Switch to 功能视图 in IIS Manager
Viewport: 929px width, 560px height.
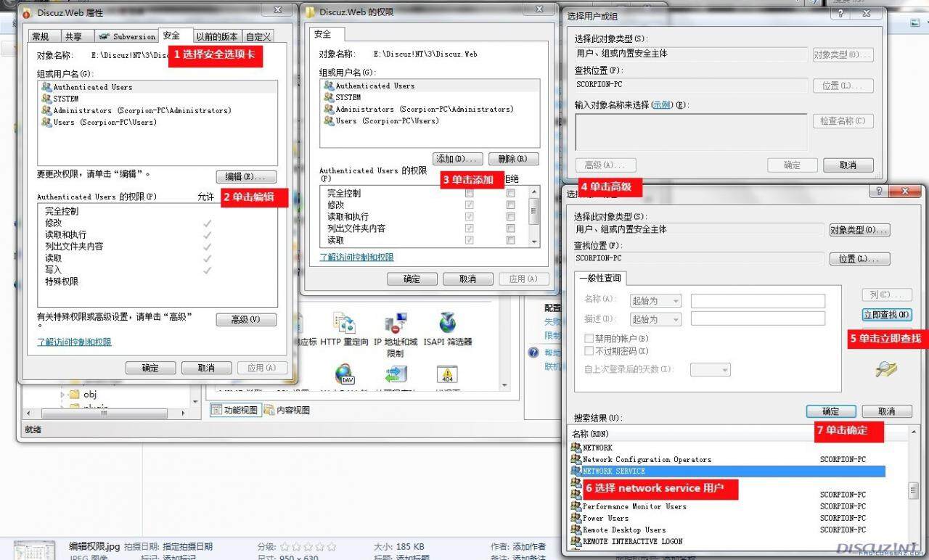click(234, 410)
